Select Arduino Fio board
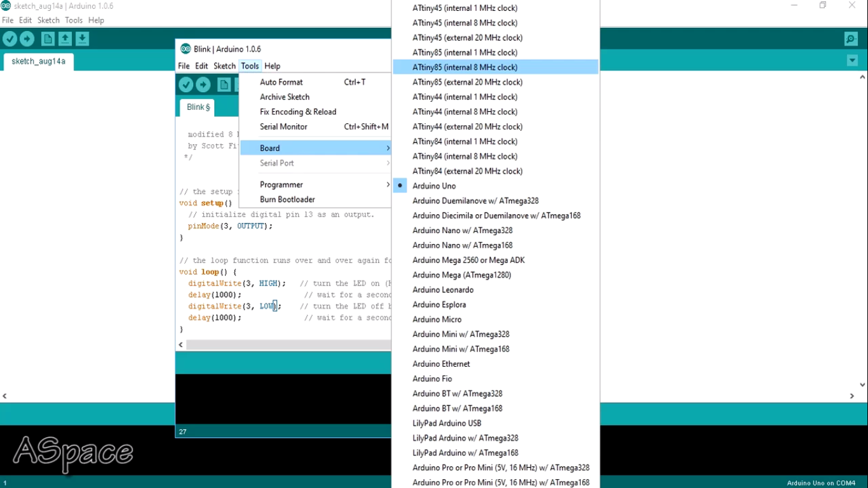This screenshot has width=868, height=488. click(496, 379)
